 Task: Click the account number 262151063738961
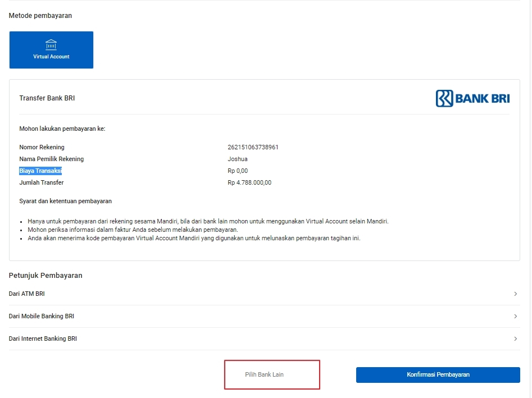point(253,147)
